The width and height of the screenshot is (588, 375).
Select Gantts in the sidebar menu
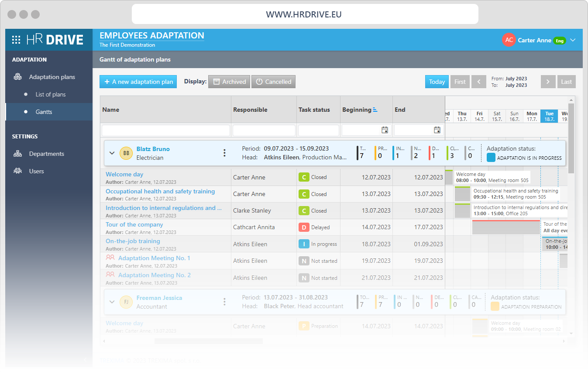44,112
